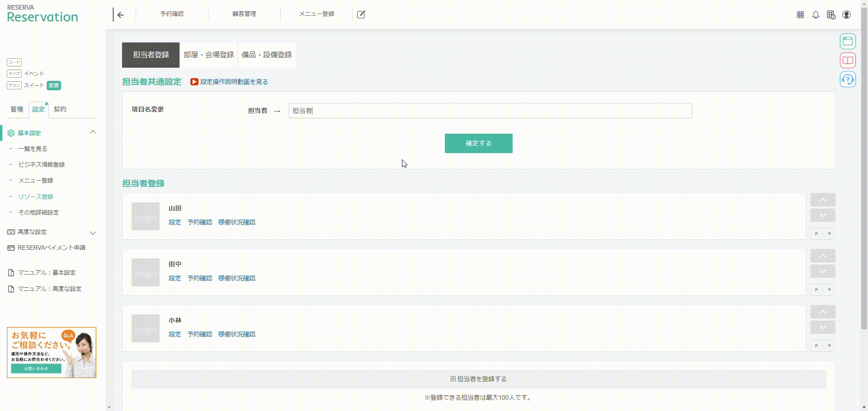Open 設定 link for 山田

point(175,222)
